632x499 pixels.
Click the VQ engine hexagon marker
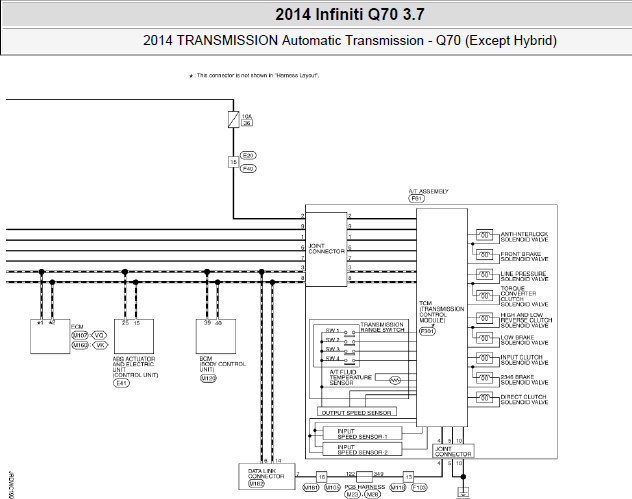click(99, 335)
